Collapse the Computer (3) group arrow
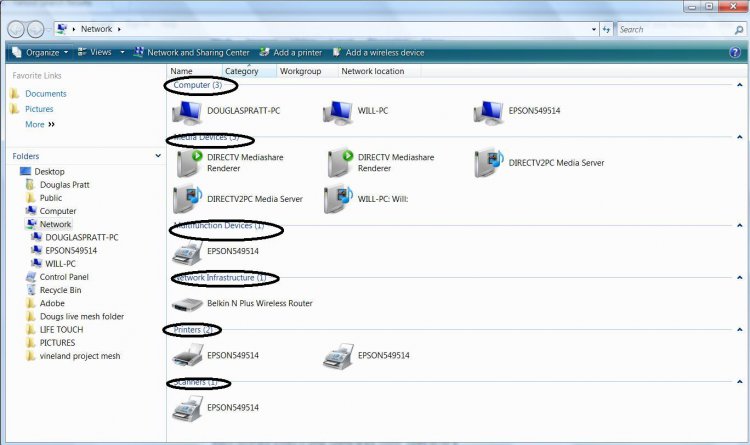 [739, 85]
